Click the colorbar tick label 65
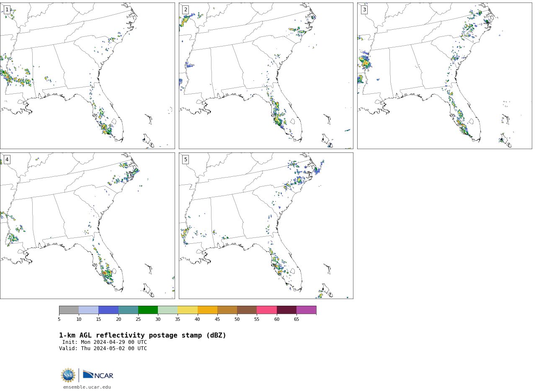The image size is (536, 392). click(x=296, y=319)
